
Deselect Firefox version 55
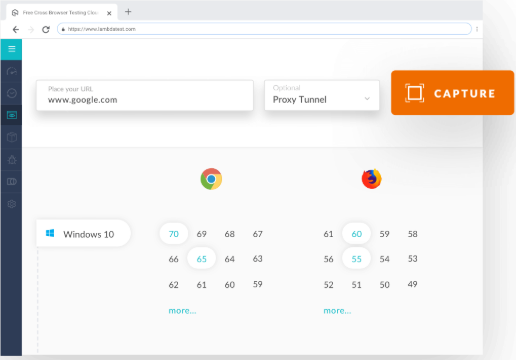coord(356,259)
